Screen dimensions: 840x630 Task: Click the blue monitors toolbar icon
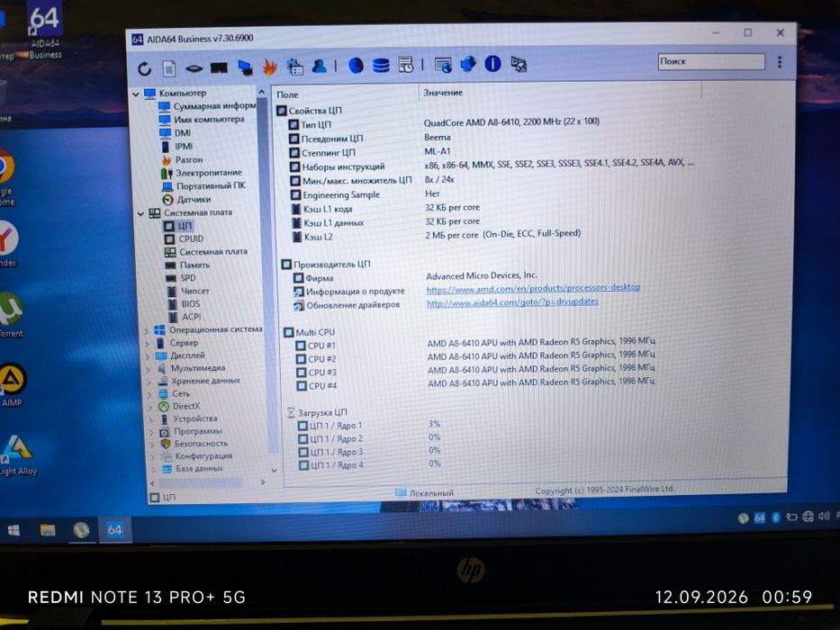(x=246, y=67)
